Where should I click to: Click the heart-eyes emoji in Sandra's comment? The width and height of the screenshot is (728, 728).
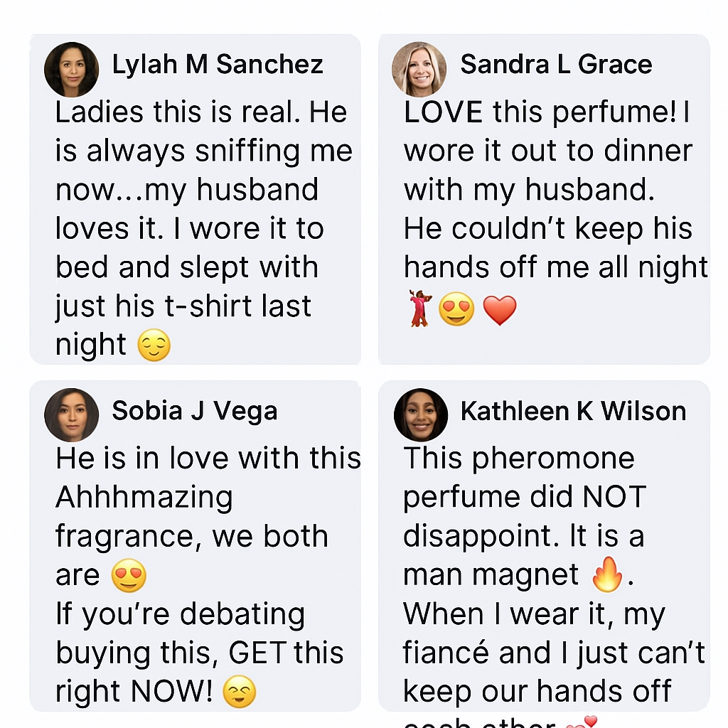(456, 309)
